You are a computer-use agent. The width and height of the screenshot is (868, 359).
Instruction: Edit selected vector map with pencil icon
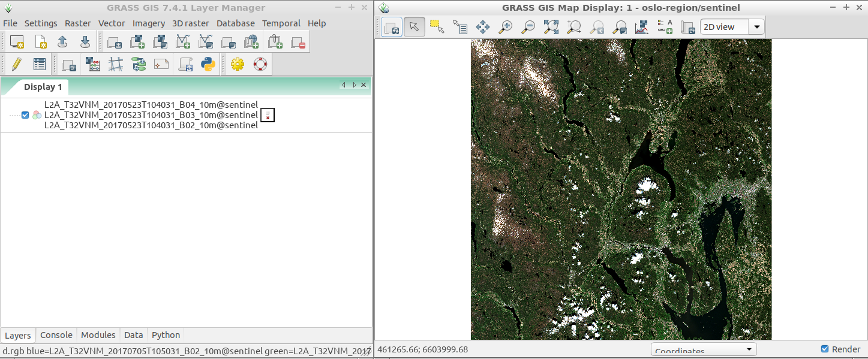tap(17, 64)
